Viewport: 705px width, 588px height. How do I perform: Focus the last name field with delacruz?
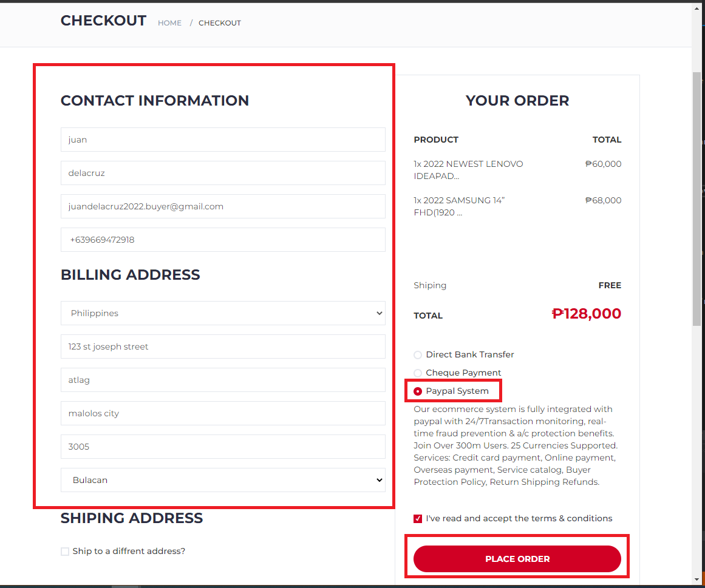[x=223, y=173]
